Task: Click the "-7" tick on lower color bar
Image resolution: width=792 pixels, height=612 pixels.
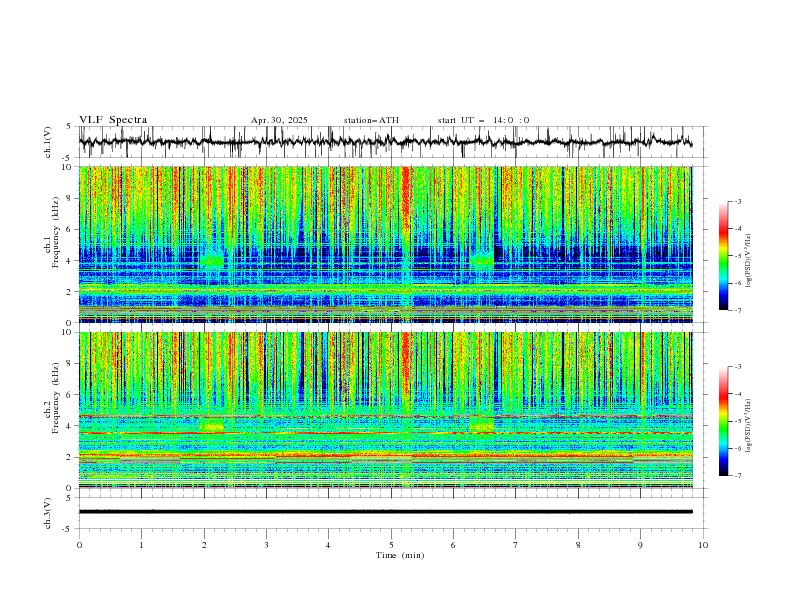Action: tap(738, 476)
